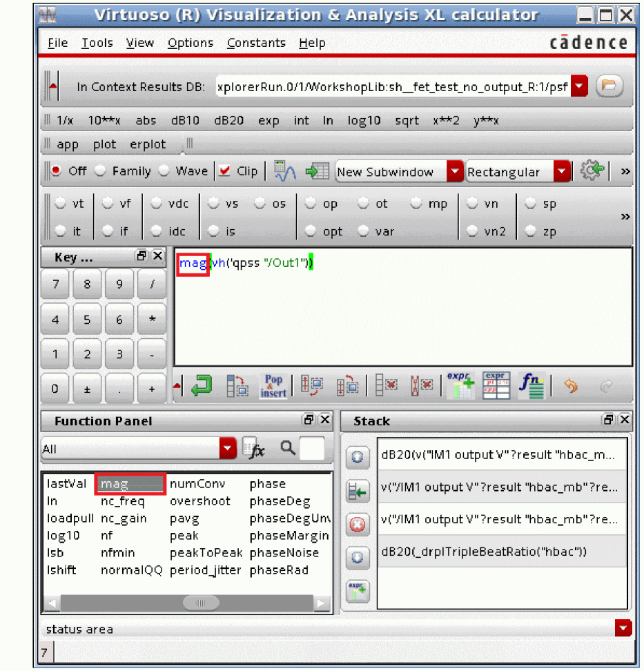Screen dimensions: 644x671
Task: Select the idc radio button
Action: (x=157, y=231)
